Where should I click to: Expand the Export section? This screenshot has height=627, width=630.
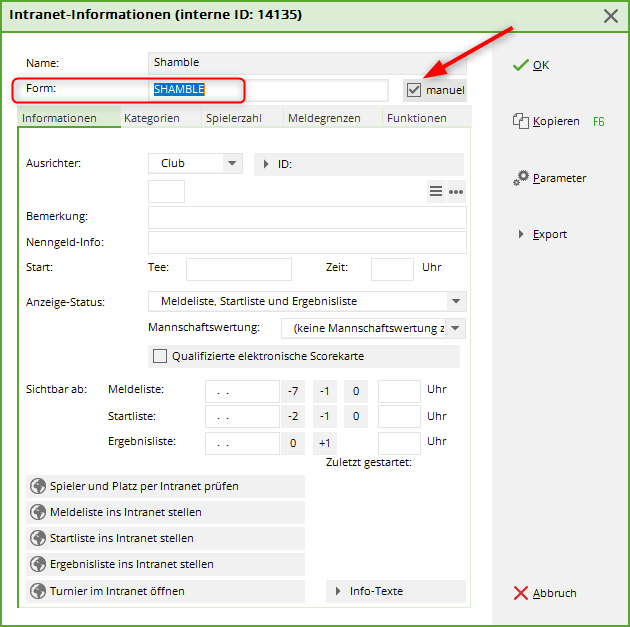tap(521, 234)
